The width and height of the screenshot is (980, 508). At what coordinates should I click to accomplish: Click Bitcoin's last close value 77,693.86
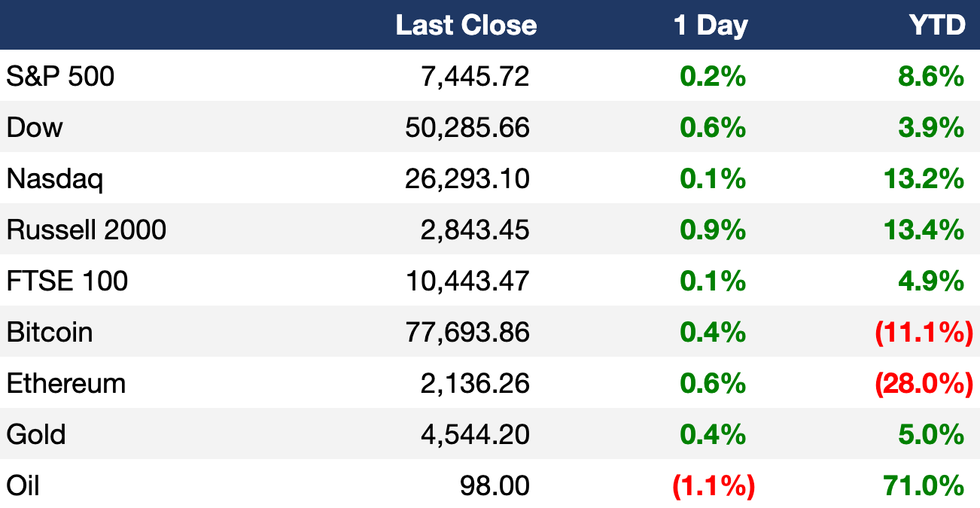click(467, 332)
